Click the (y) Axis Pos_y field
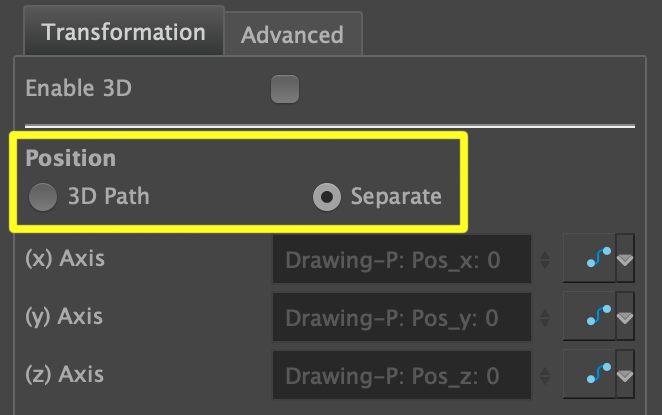 pos(400,319)
